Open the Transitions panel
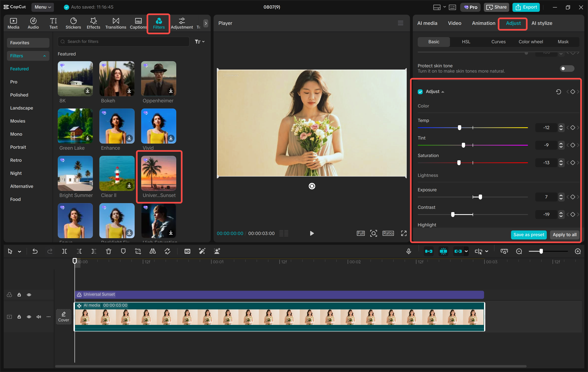Screen dimensions: 588x372 (116, 23)
